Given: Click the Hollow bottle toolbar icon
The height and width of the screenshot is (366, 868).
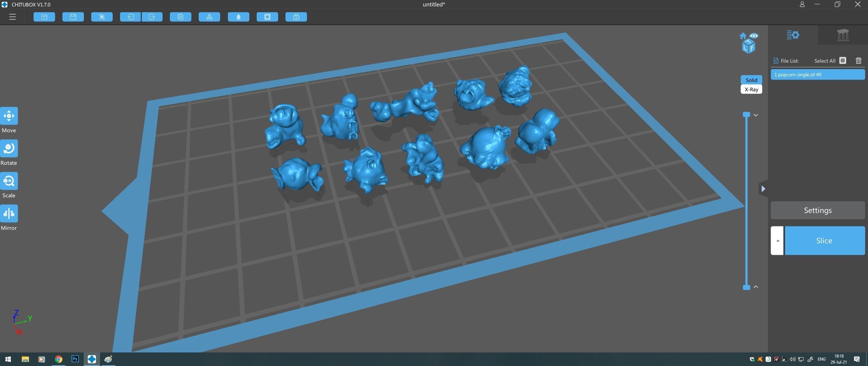Looking at the screenshot, I should click(x=238, y=17).
